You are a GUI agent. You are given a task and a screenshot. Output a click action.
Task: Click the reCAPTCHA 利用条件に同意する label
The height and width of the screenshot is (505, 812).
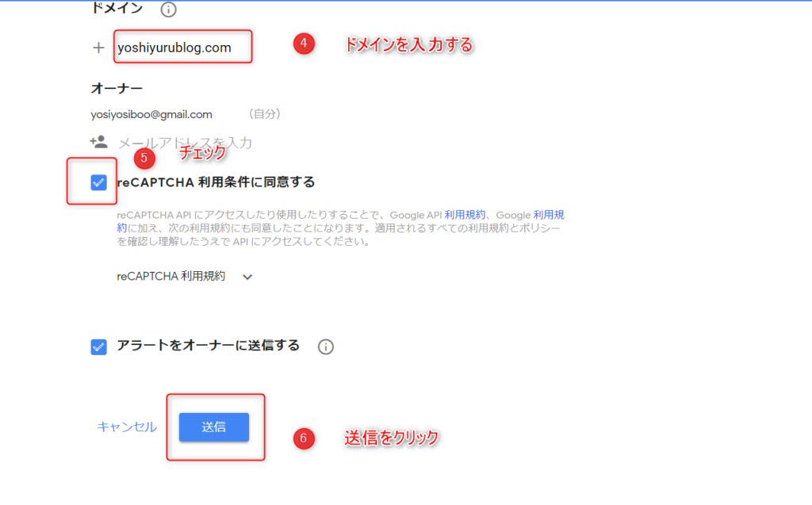point(216,182)
